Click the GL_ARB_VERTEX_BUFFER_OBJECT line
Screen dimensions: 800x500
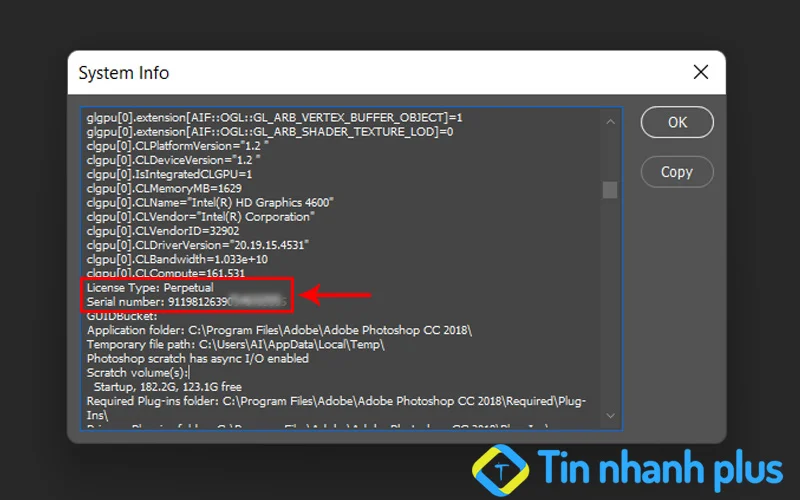[274, 117]
